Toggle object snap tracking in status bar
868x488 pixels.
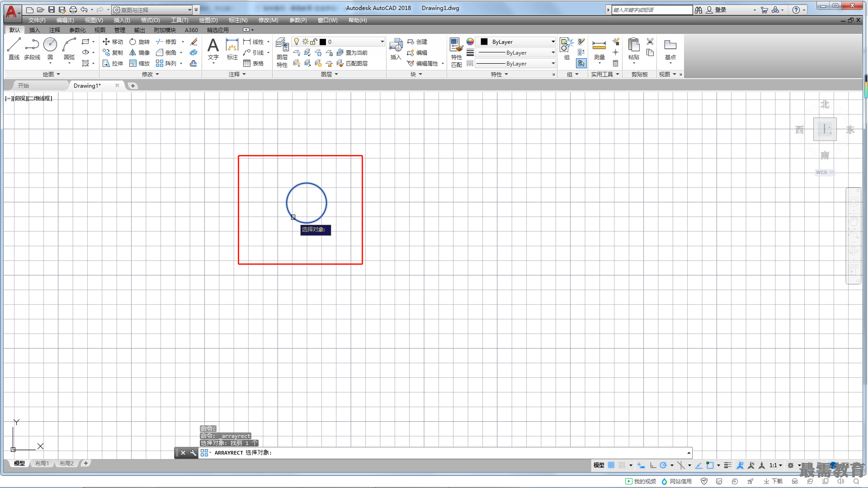699,465
